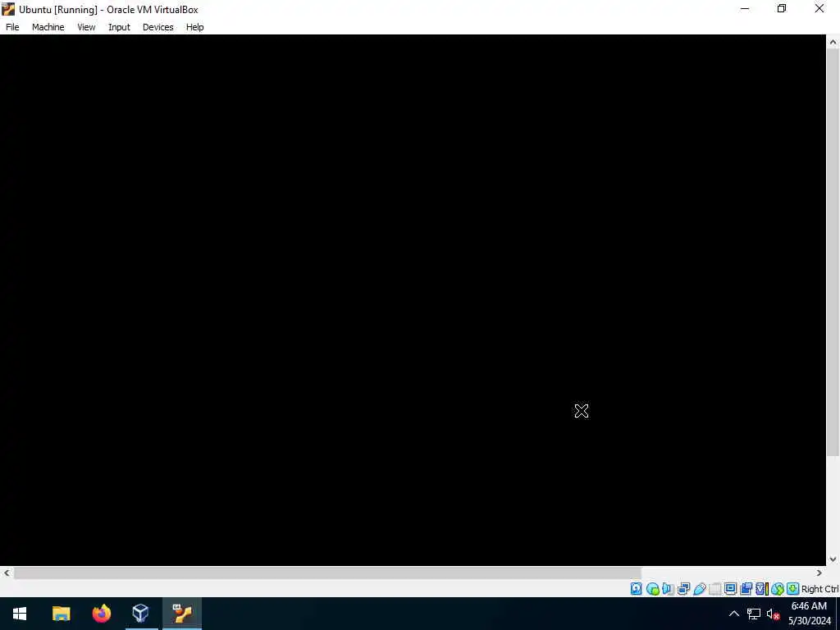The width and height of the screenshot is (840, 630).
Task: Click the optical disk status icon
Action: click(652, 589)
